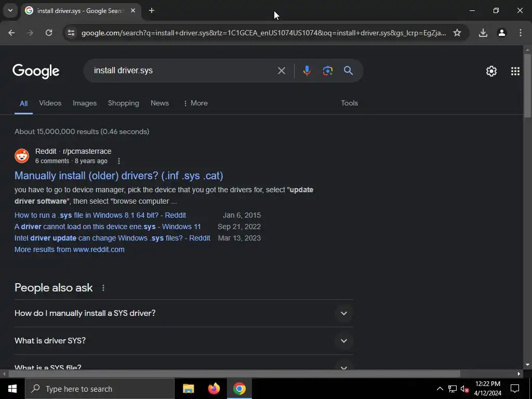Open the Google apps grid
Image resolution: width=532 pixels, height=399 pixels.
pyautogui.click(x=515, y=71)
